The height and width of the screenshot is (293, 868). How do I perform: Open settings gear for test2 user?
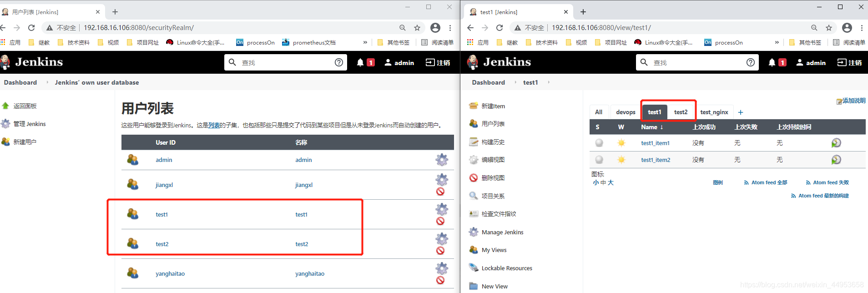pos(442,239)
